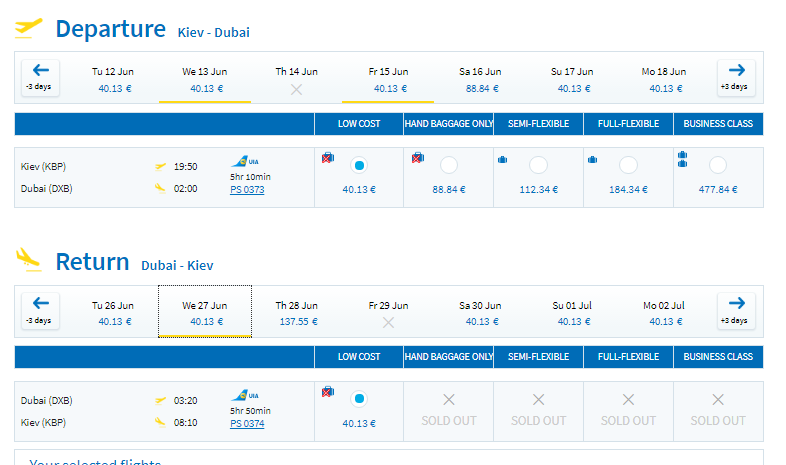The image size is (786, 465).
Task: Choose departure date Fr 15 Jun
Action: pos(388,80)
